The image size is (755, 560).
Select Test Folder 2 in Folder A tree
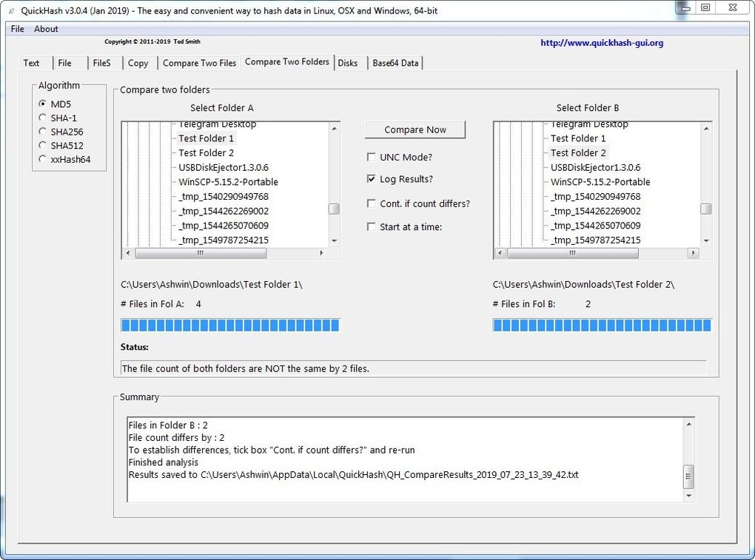point(205,152)
